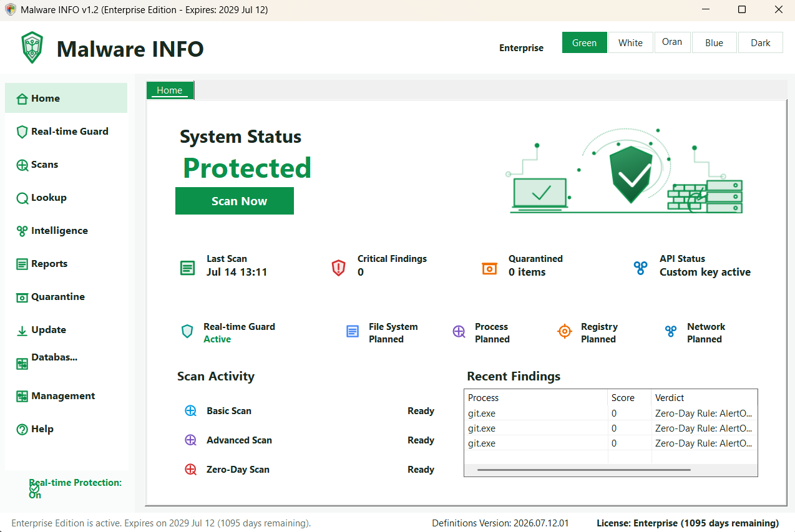Click the Quarantine box sidebar icon

[22, 297]
